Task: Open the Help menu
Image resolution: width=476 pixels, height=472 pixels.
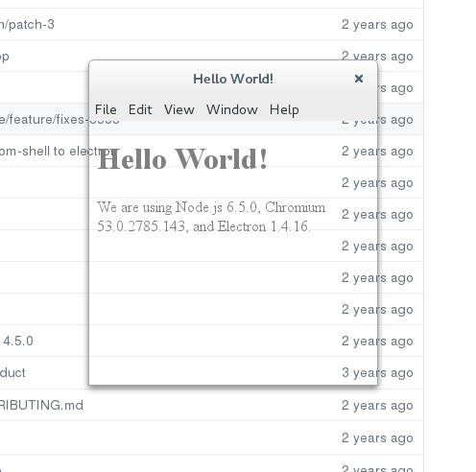Action: (284, 110)
